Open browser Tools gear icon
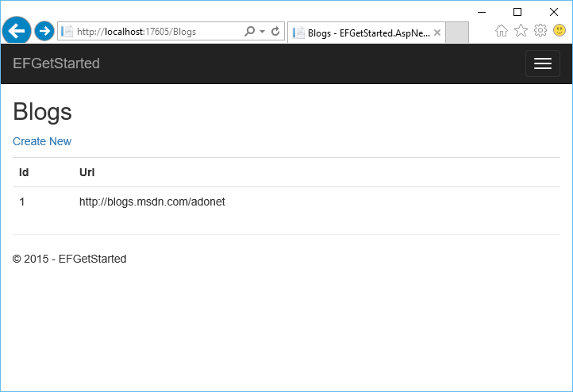The image size is (573, 392). pos(540,31)
